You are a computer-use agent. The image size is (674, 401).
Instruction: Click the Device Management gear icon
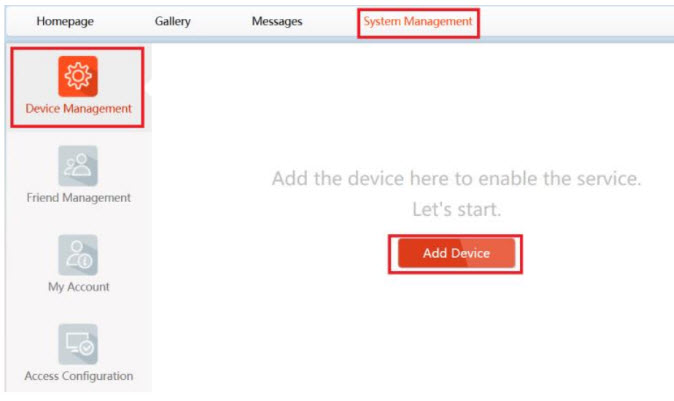coord(78,77)
